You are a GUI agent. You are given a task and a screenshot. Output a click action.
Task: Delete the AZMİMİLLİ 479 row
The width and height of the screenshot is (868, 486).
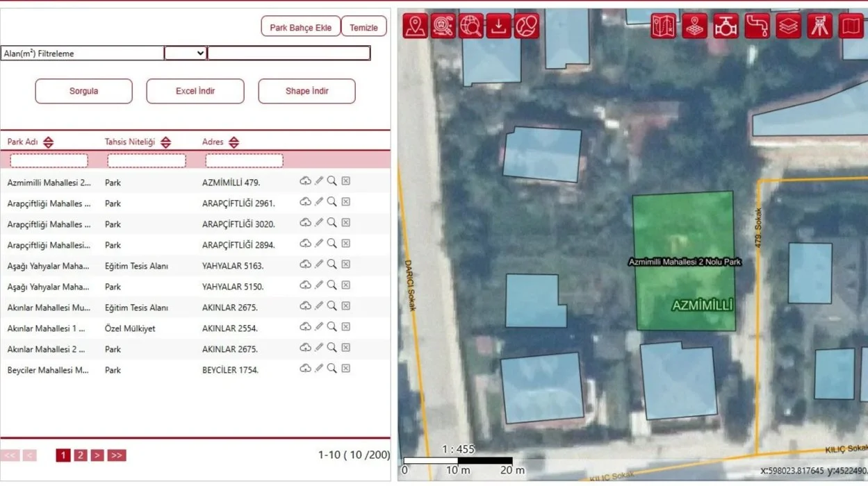click(346, 181)
